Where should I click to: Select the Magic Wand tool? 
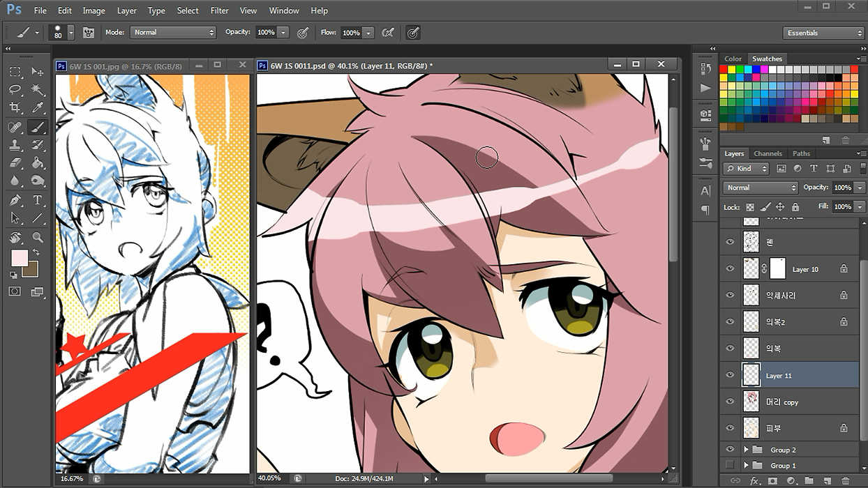pyautogui.click(x=38, y=90)
